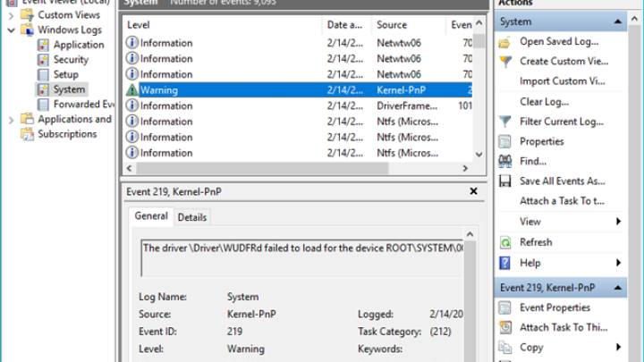Open the Help submenu arrow
Viewport: 644px width, 362px height.
pyautogui.click(x=619, y=263)
